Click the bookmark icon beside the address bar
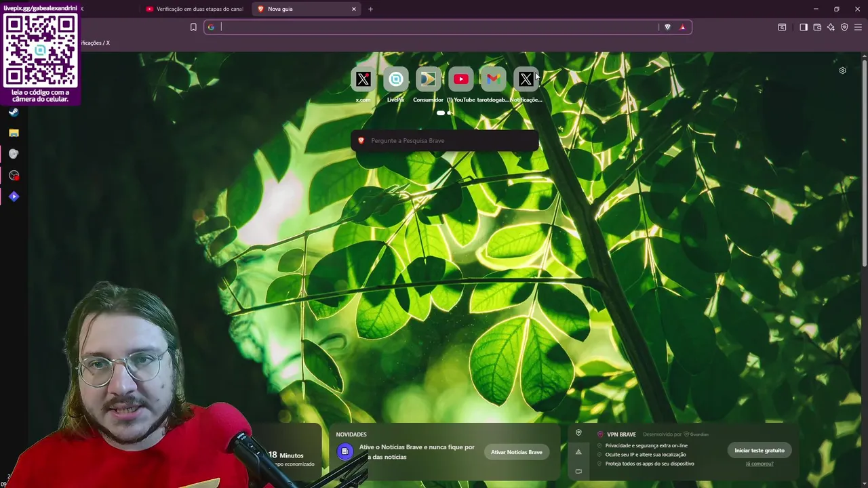The image size is (868, 488). [193, 27]
